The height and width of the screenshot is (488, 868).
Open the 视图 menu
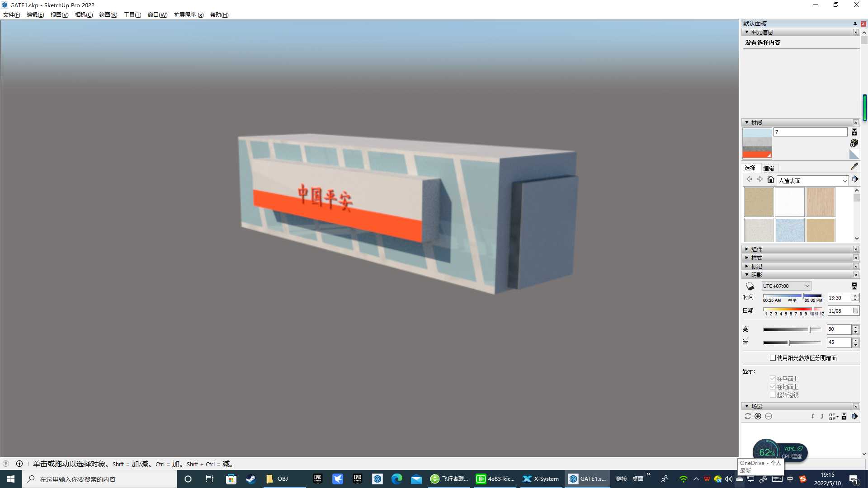click(x=59, y=15)
